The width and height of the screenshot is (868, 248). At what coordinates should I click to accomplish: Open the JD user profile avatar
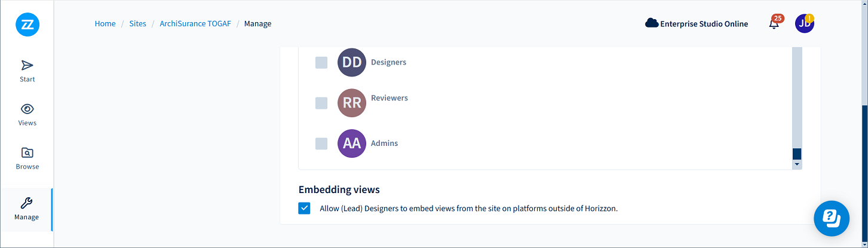point(804,24)
